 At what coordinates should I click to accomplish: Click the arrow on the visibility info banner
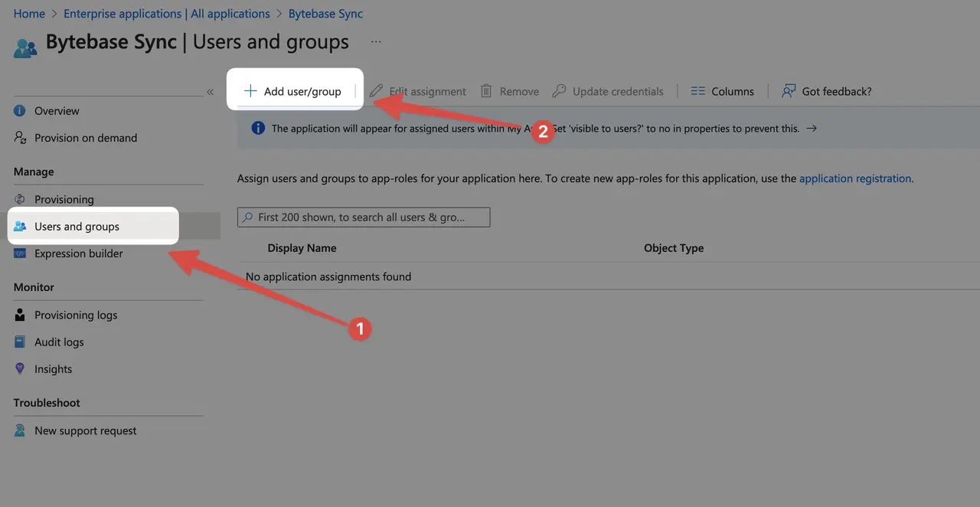811,128
